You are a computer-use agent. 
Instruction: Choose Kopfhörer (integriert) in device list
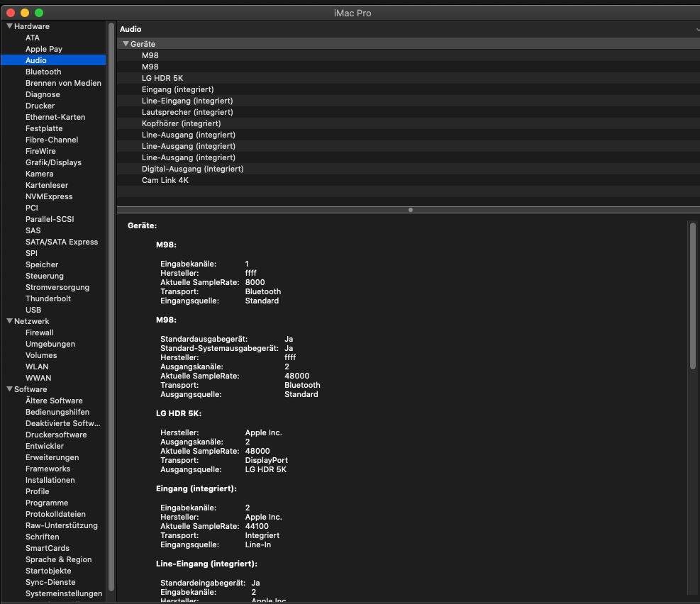click(181, 123)
